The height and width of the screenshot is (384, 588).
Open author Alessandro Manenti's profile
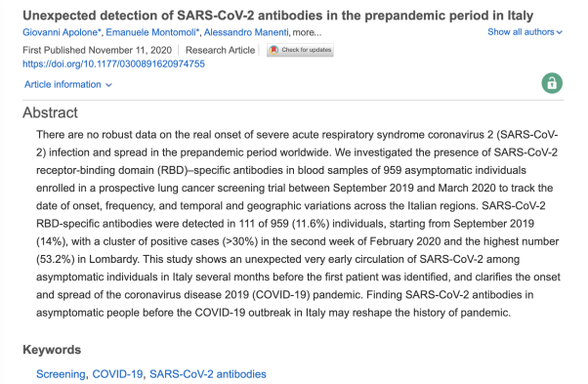[246, 32]
